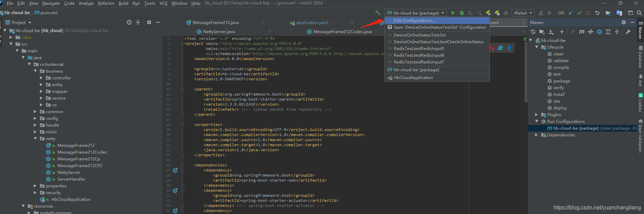Open the Codota side tool window
Image resolution: width=644 pixels, height=214 pixels.
tap(640, 103)
